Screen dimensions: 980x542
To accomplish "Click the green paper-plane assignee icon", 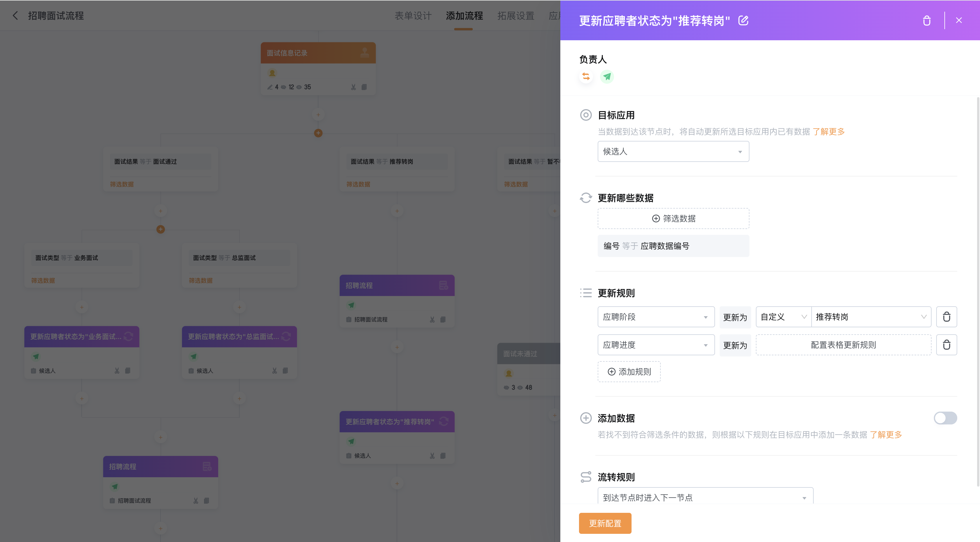I will (x=607, y=77).
